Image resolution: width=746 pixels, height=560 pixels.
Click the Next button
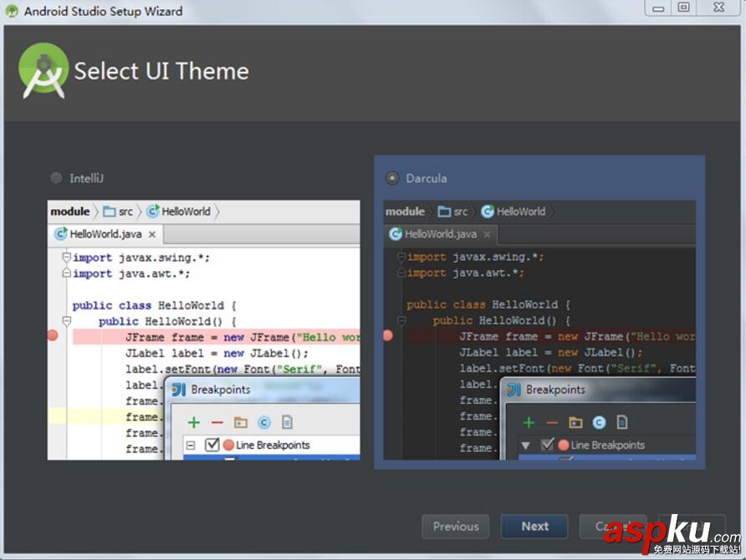coord(534,527)
